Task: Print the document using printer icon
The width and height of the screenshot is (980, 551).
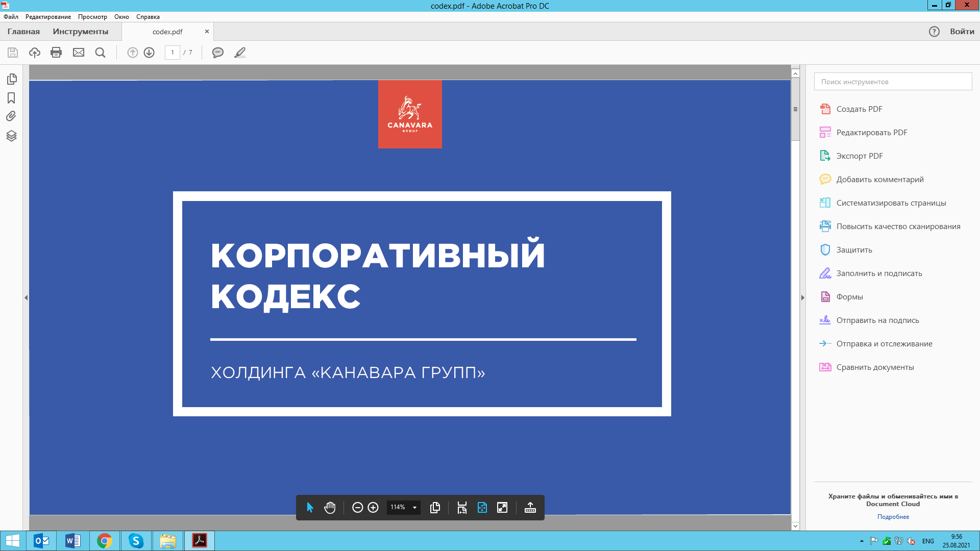Action: 56,53
